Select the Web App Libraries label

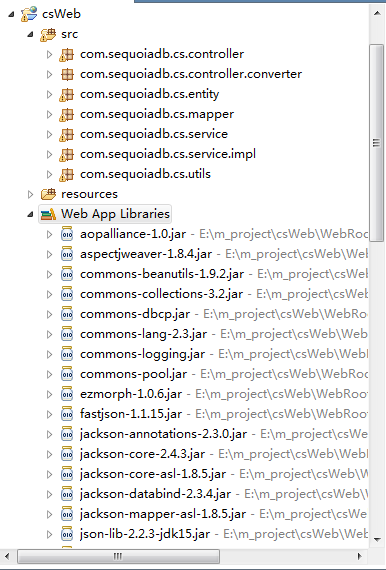click(x=115, y=214)
